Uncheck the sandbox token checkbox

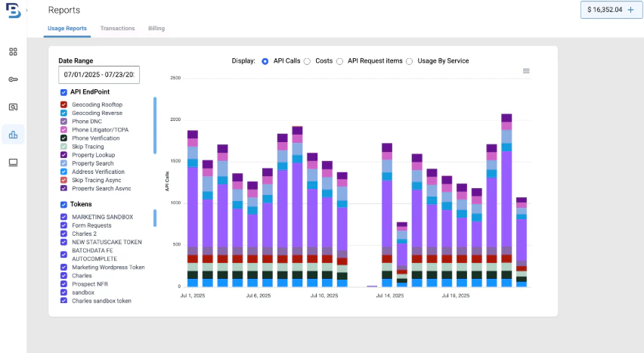pos(63,293)
